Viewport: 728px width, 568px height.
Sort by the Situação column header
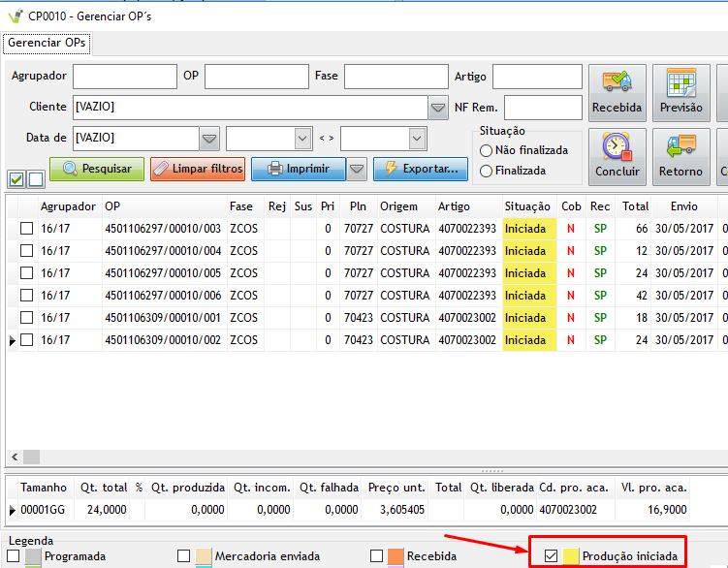pos(527,206)
